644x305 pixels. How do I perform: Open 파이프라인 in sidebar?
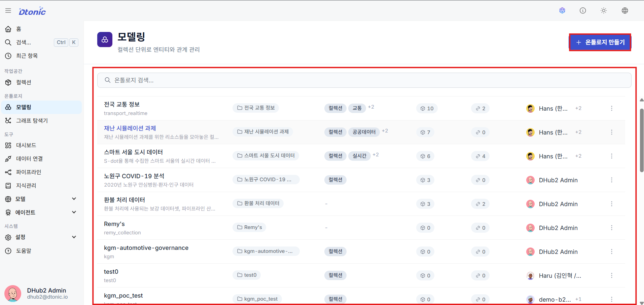click(42, 172)
